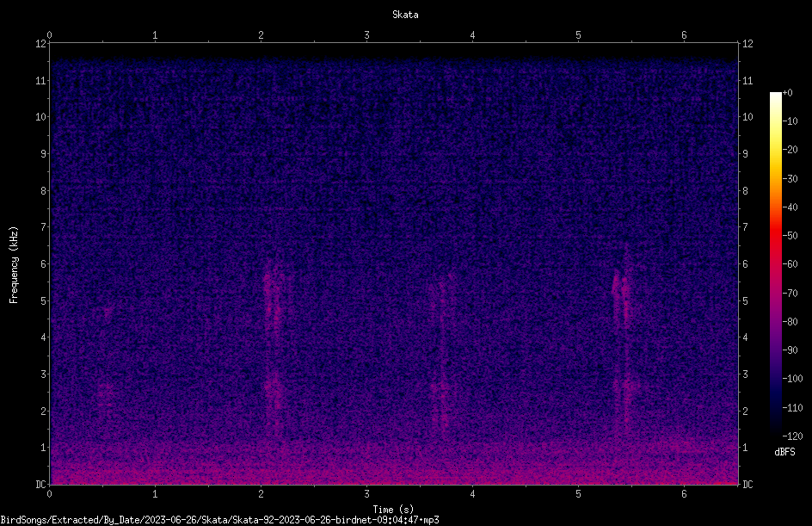The image size is (812, 526).
Task: Click the '6' label on bottom time axis
Action: click(684, 494)
